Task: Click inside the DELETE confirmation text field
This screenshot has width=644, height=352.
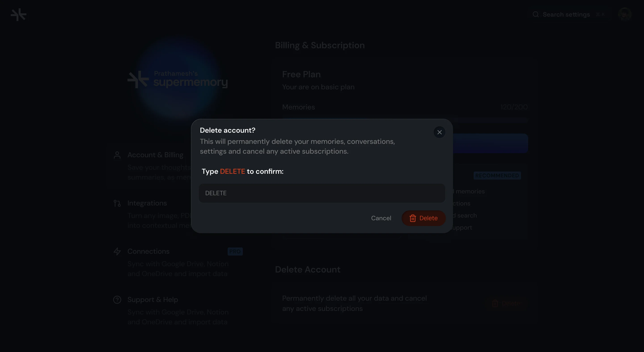Action: click(322, 193)
